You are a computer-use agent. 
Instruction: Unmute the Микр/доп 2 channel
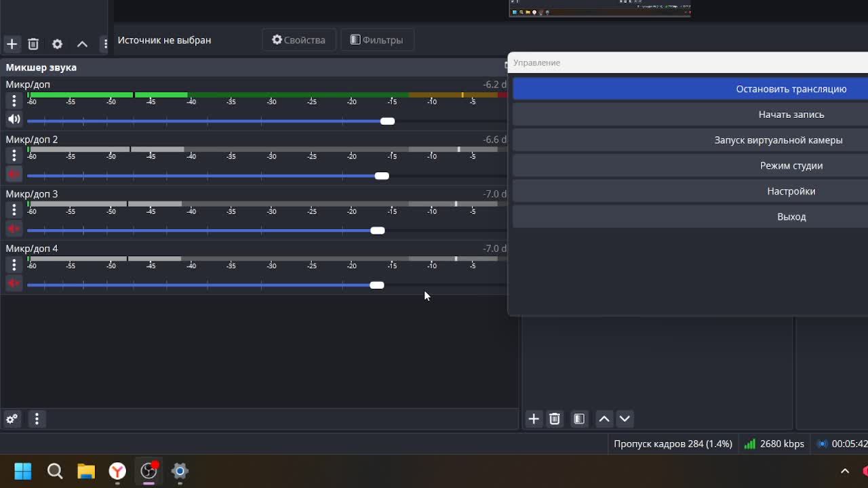(14, 174)
